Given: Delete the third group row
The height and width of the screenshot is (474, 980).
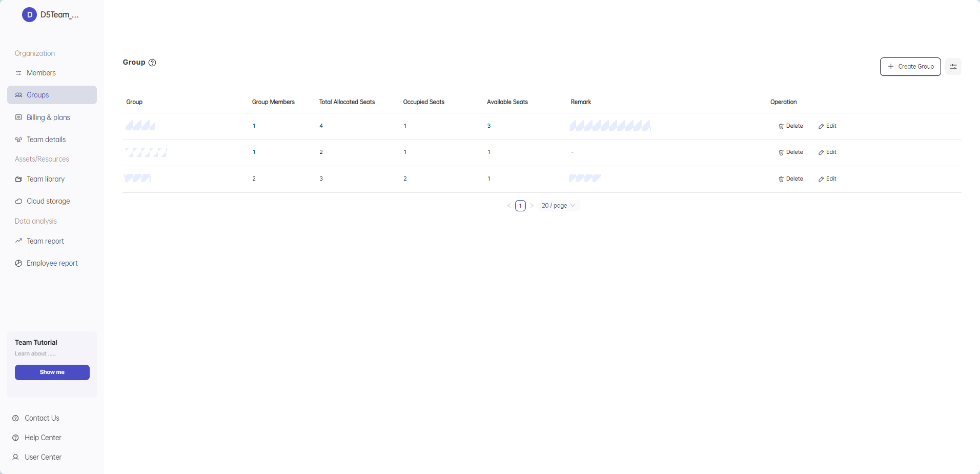Looking at the screenshot, I should (x=790, y=179).
